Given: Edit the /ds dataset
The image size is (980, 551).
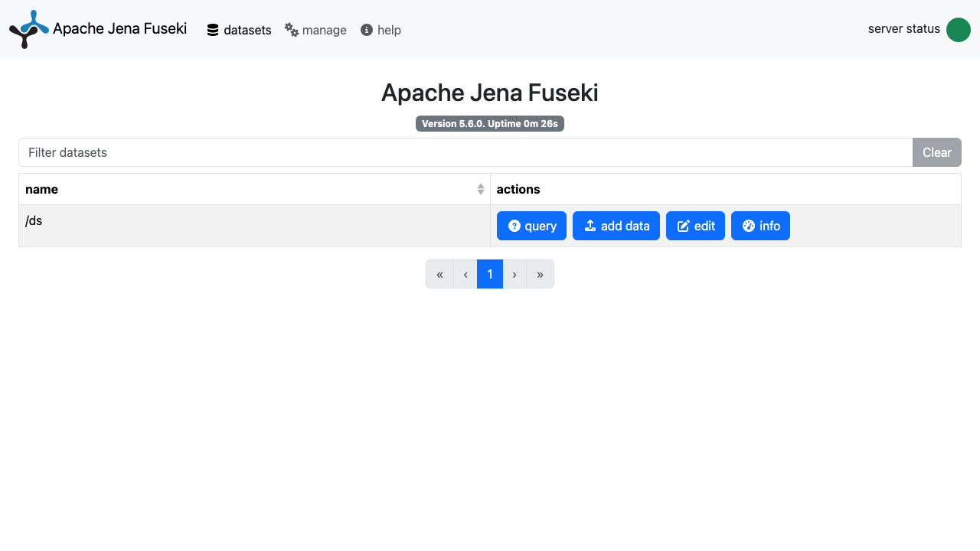Looking at the screenshot, I should coord(695,226).
